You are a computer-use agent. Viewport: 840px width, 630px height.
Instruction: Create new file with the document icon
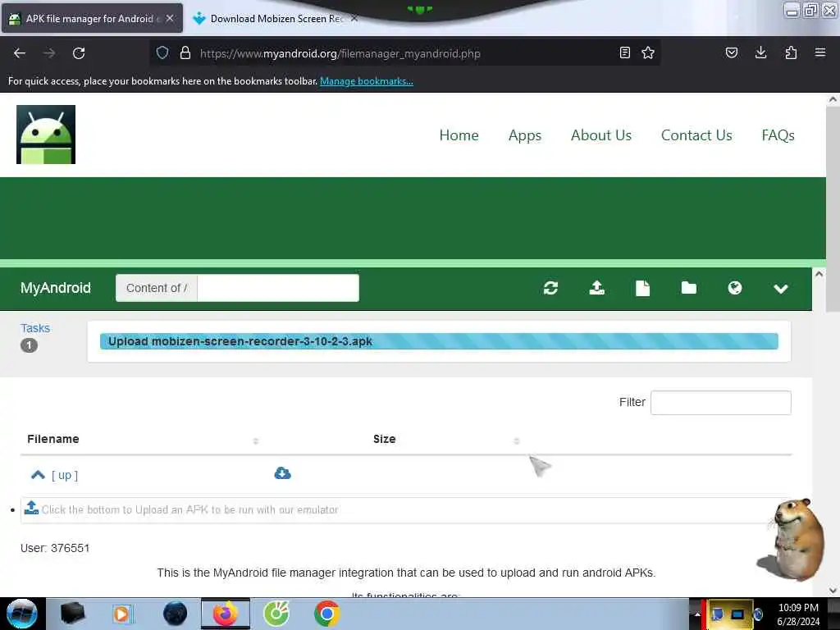pyautogui.click(x=642, y=288)
